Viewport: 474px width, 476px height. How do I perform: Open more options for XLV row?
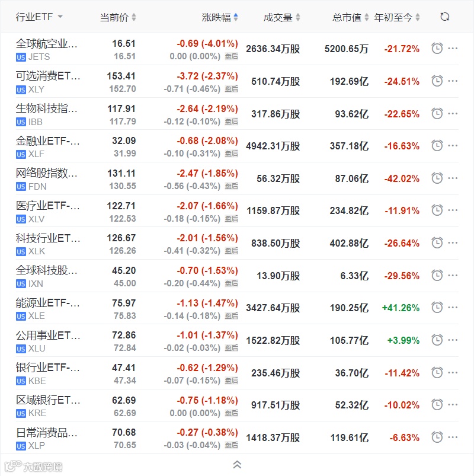453,210
